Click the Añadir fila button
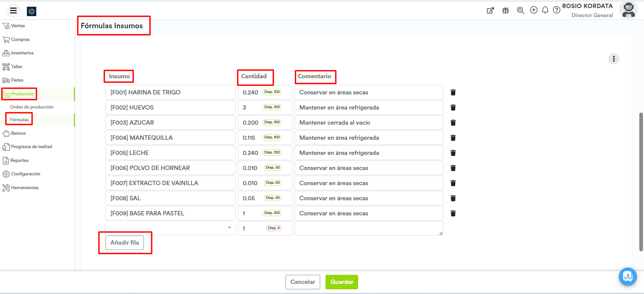Screen dimensions: 644x294 tap(125, 243)
